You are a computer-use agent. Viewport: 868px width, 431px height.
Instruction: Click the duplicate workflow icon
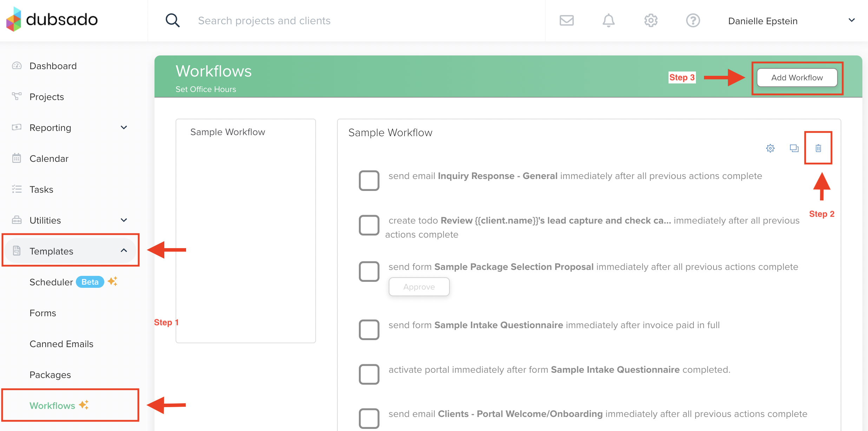click(x=794, y=148)
